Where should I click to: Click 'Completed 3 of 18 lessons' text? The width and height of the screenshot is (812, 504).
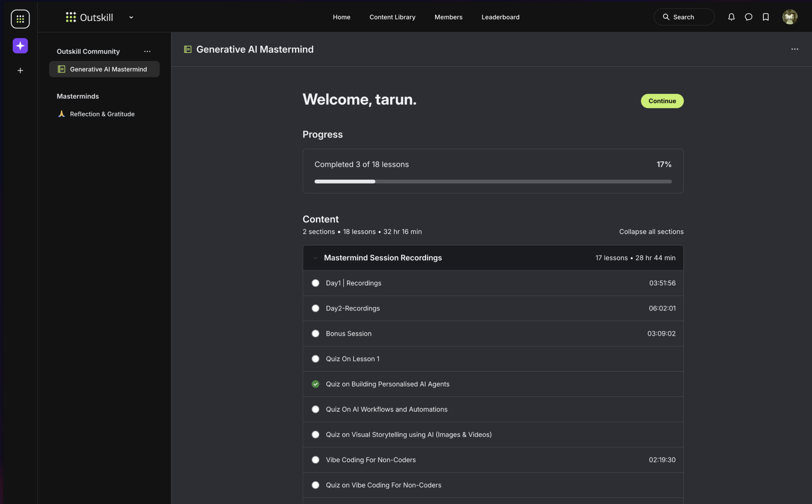point(361,164)
